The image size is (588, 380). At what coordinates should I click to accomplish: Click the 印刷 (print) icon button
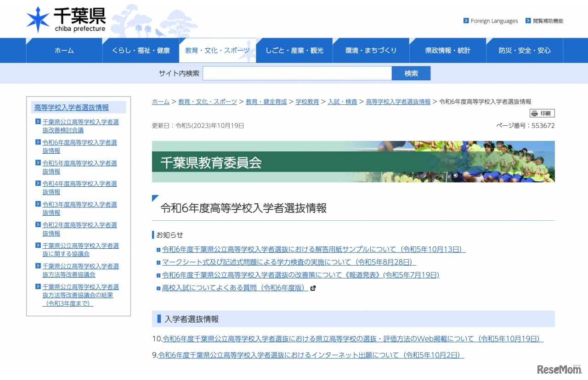(x=542, y=113)
